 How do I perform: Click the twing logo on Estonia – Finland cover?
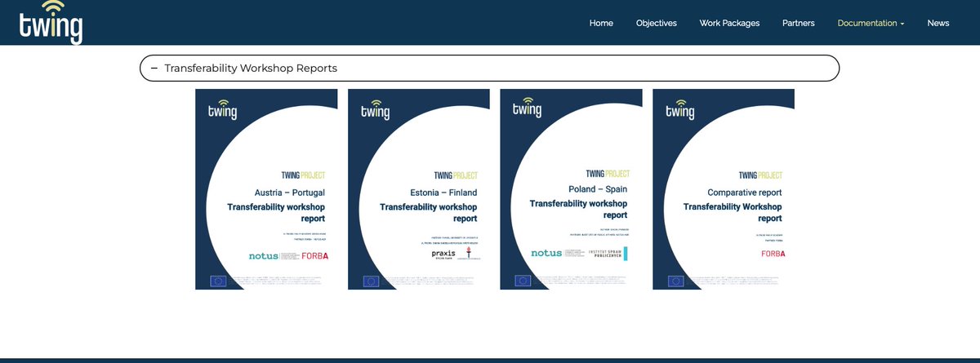375,108
